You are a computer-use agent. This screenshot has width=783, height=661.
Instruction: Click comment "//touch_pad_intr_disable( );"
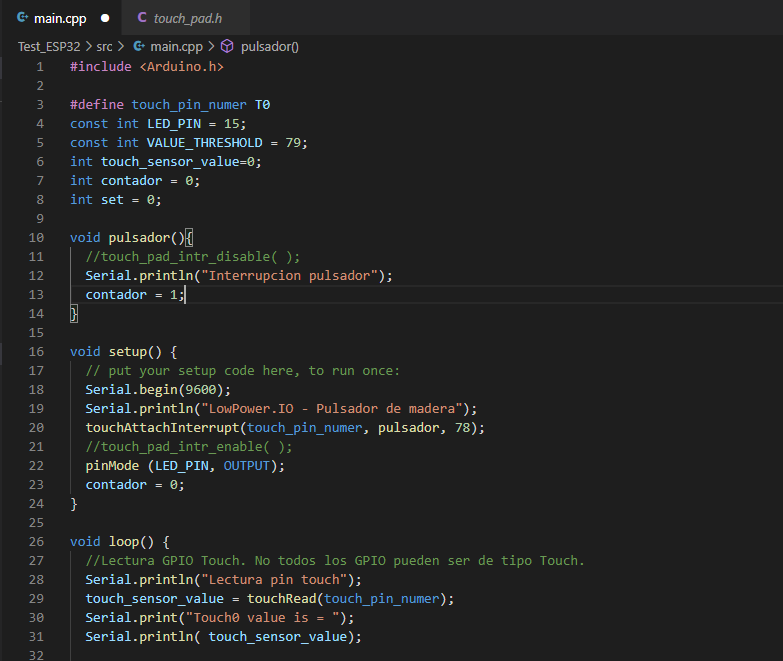click(x=193, y=257)
